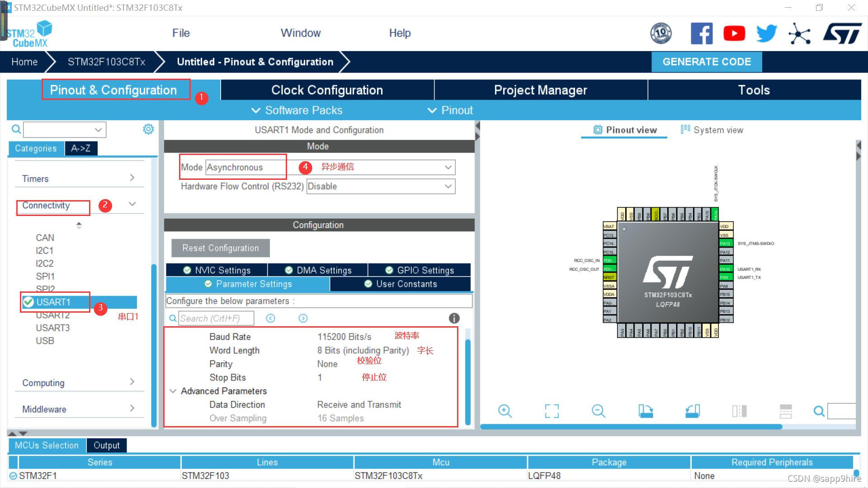
Task: Toggle horizontal split view of the chip
Action: pos(786,411)
